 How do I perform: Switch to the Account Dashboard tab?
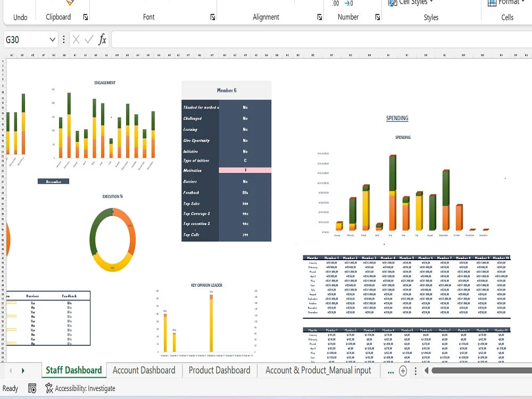tap(144, 370)
